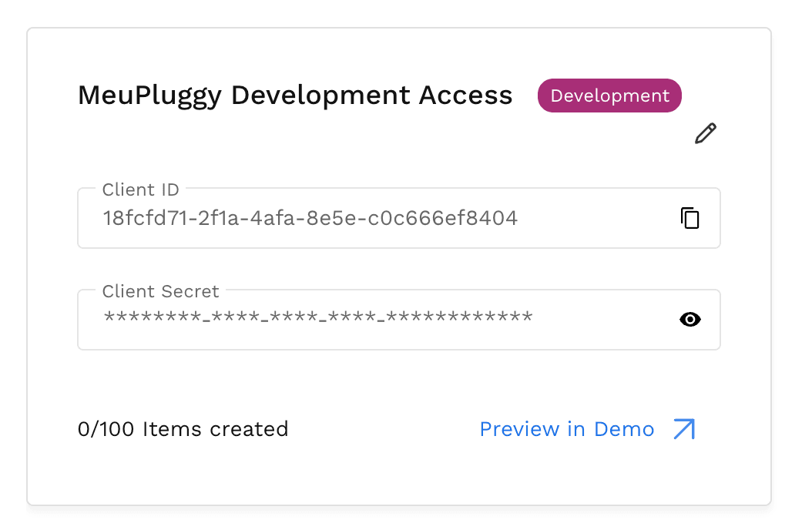This screenshot has width=812, height=530.
Task: Open the Preview in Demo link
Action: coord(566,429)
